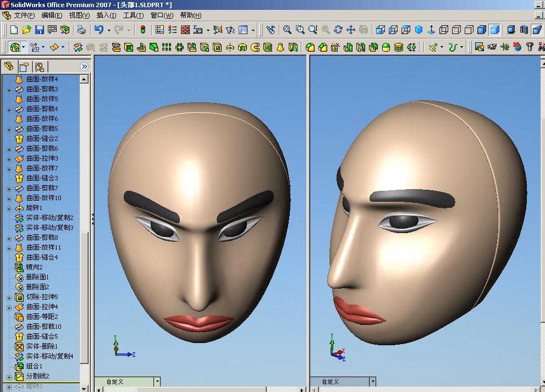This screenshot has height=392, width=545.
Task: Expand the 切除-拉伸5 tree node
Action: [x=9, y=298]
